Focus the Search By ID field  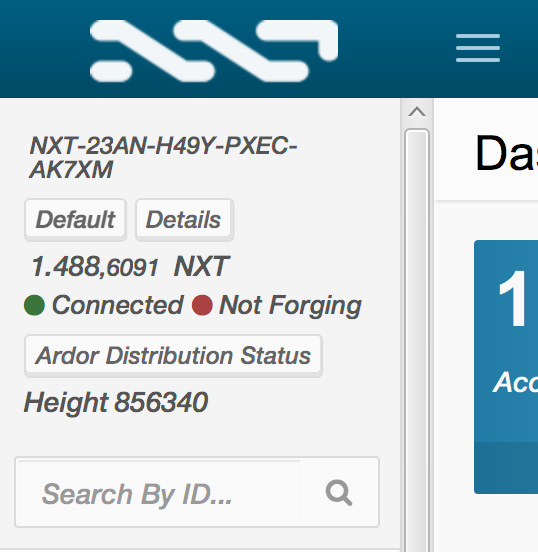click(x=158, y=492)
